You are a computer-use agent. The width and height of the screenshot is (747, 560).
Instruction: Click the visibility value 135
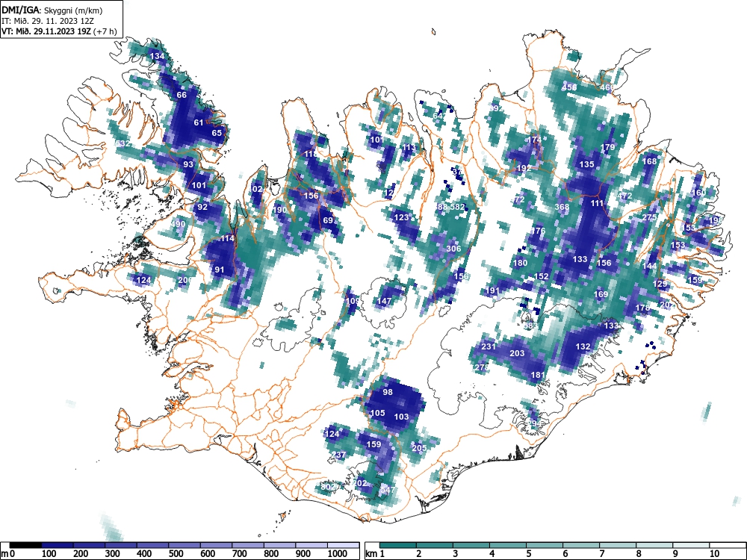coord(586,164)
